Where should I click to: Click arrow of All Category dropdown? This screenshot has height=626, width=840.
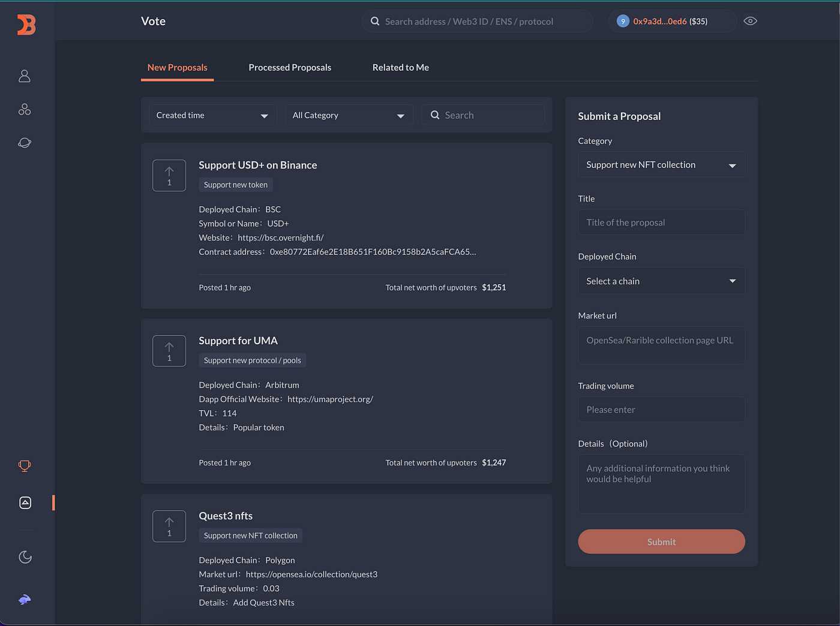coord(400,116)
